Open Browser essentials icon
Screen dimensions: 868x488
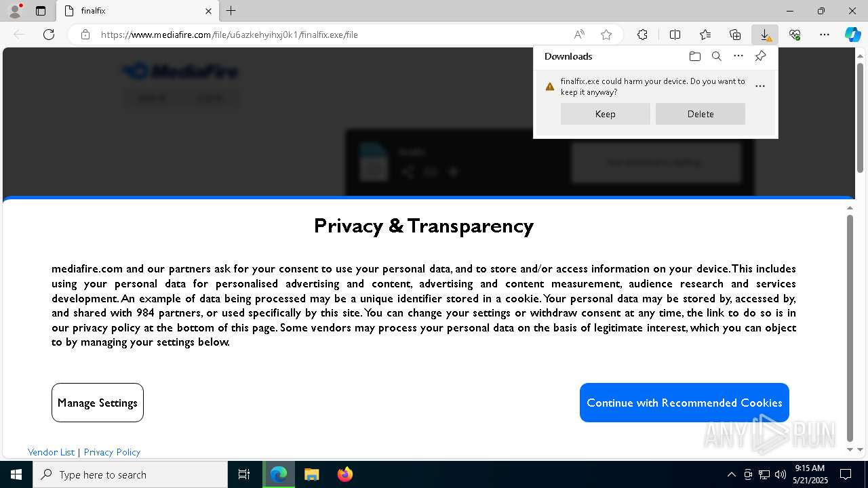(795, 35)
